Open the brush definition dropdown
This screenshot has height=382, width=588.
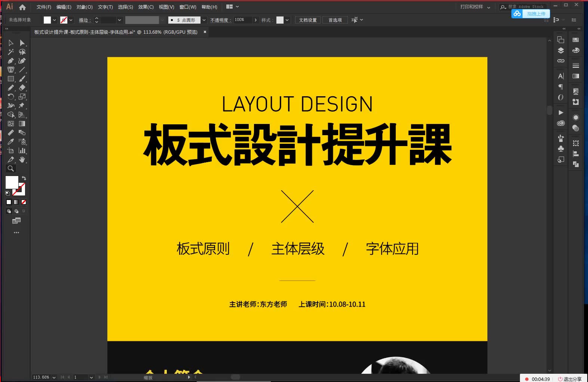click(x=204, y=20)
